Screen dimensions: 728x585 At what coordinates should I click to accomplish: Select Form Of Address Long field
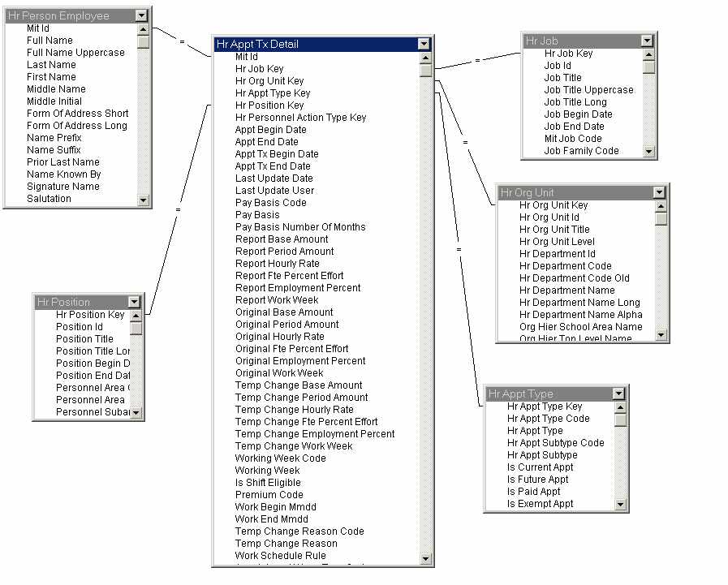tap(76, 125)
